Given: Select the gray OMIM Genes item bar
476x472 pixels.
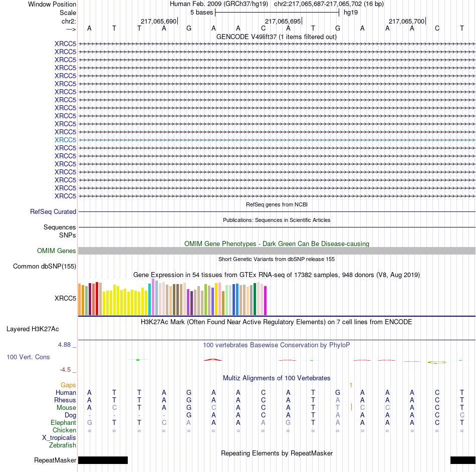Looking at the screenshot, I should pyautogui.click(x=277, y=251).
